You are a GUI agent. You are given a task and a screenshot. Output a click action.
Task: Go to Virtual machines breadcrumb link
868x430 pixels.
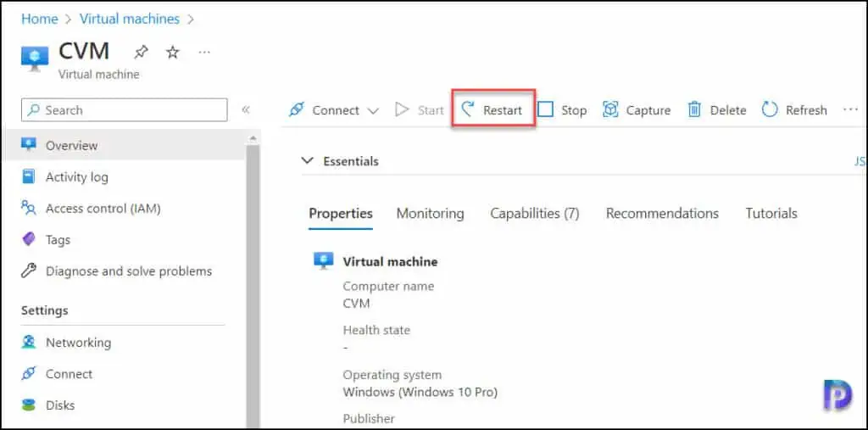pos(130,19)
